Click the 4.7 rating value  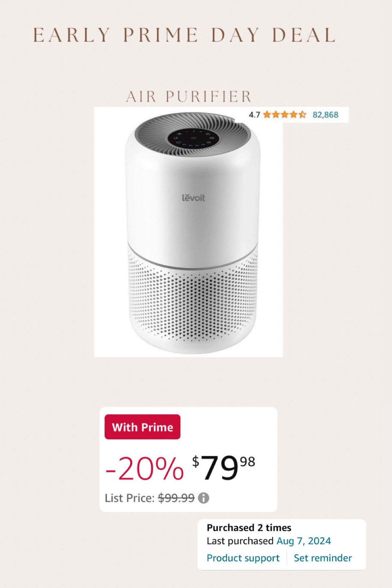pos(254,115)
